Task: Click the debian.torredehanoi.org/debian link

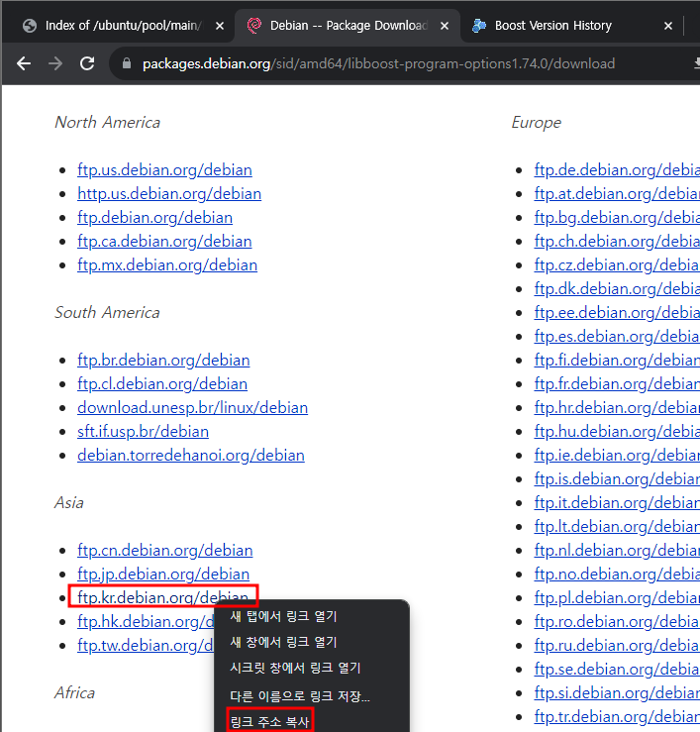Action: point(191,456)
